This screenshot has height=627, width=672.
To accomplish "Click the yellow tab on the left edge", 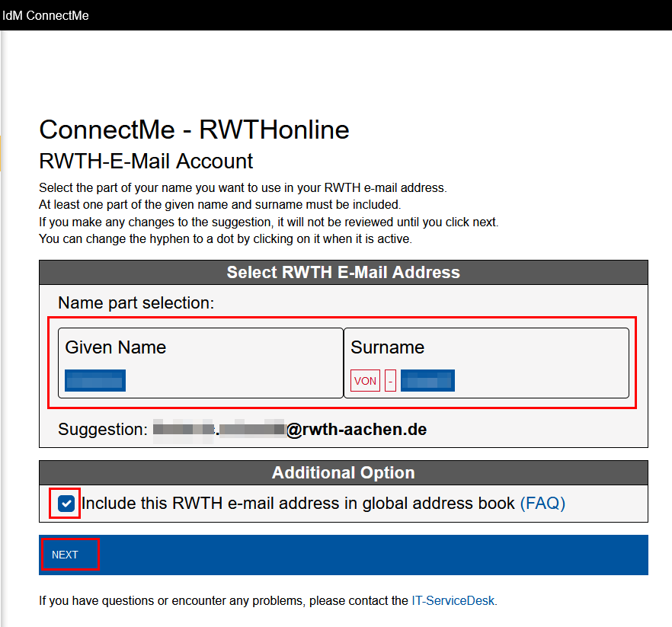I will coord(2,153).
